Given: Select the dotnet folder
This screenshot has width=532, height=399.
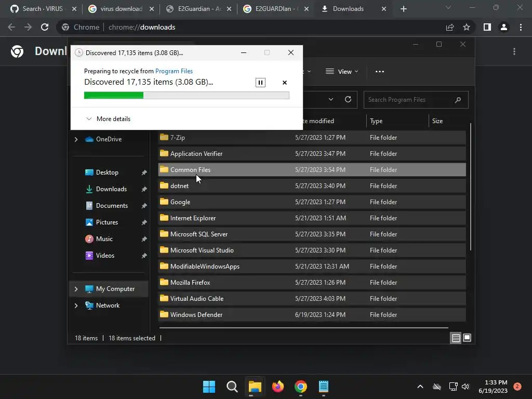Looking at the screenshot, I should click(x=312, y=186).
